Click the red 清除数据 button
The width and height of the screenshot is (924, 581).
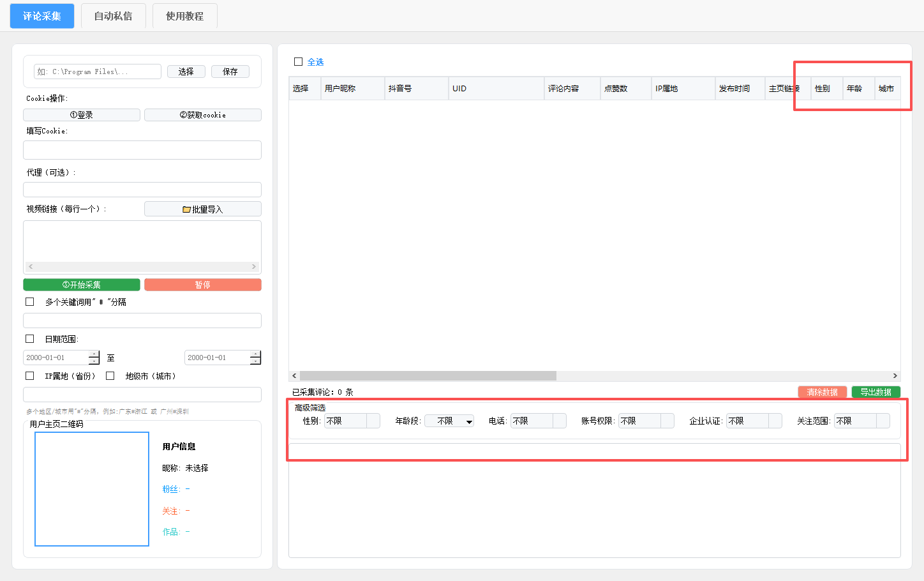tap(822, 392)
